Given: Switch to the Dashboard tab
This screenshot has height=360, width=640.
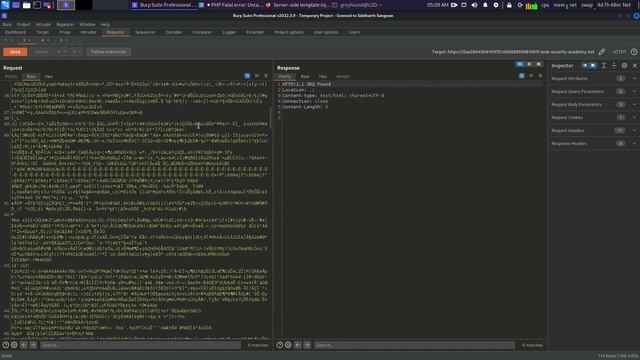Looking at the screenshot, I should pos(16,32).
